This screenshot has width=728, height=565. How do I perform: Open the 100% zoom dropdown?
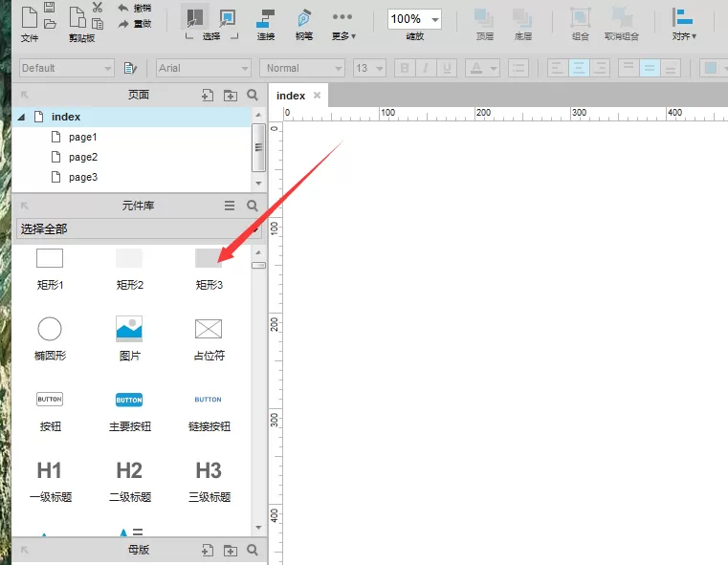click(414, 19)
